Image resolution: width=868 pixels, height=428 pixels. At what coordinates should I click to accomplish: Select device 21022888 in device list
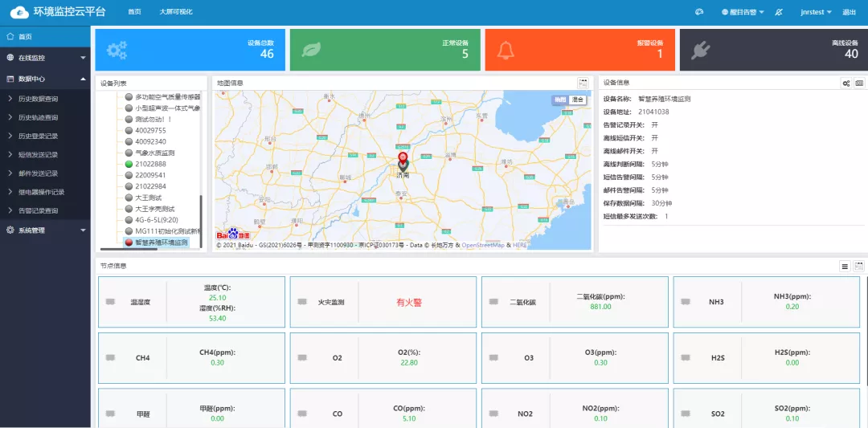(x=150, y=164)
